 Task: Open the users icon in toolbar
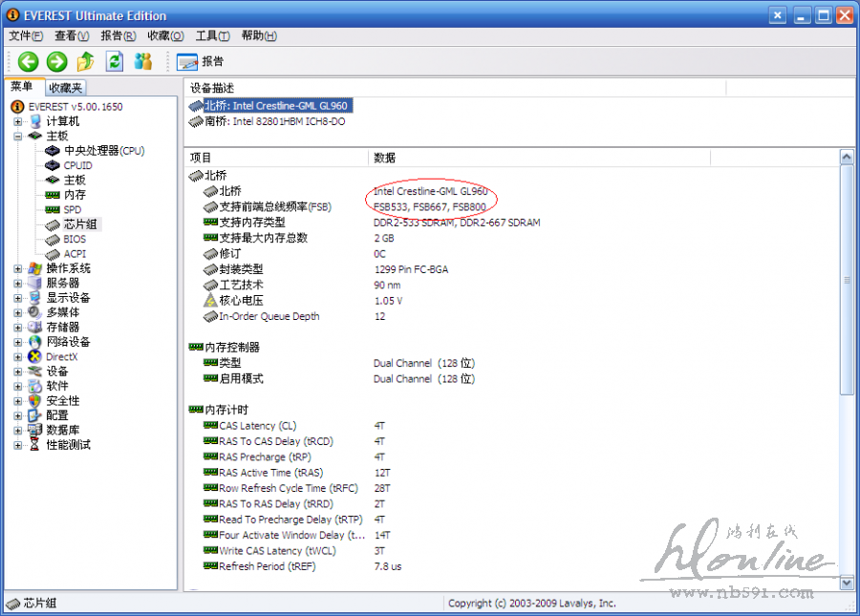coord(142,61)
